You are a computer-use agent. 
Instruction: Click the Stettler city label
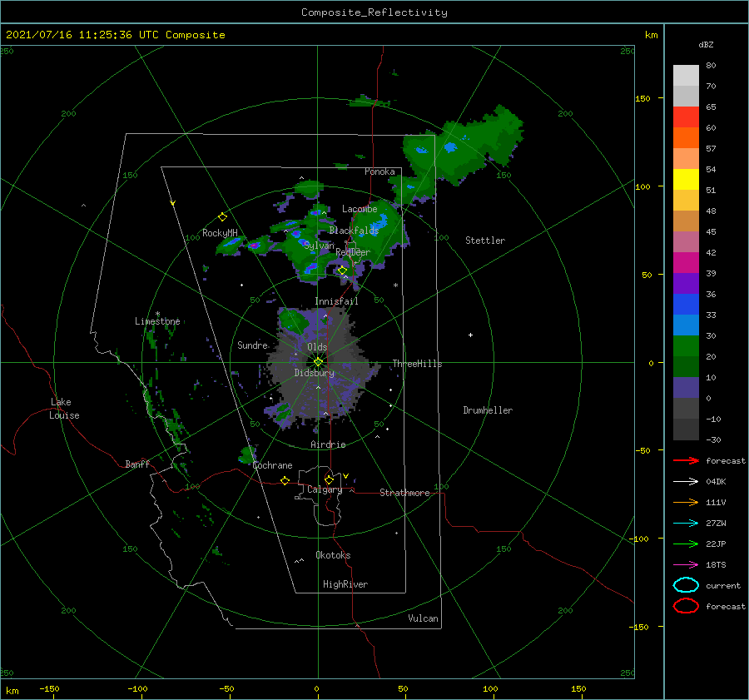(485, 241)
